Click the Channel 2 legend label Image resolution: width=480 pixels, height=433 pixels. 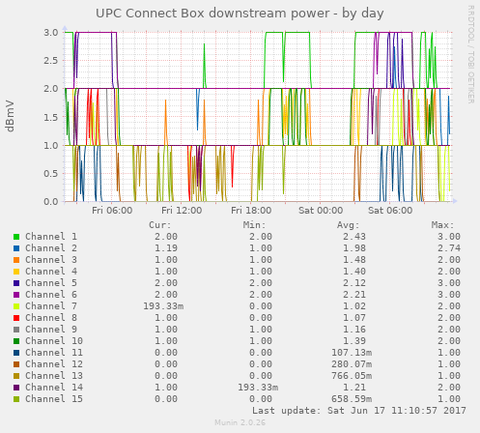pyautogui.click(x=51, y=248)
